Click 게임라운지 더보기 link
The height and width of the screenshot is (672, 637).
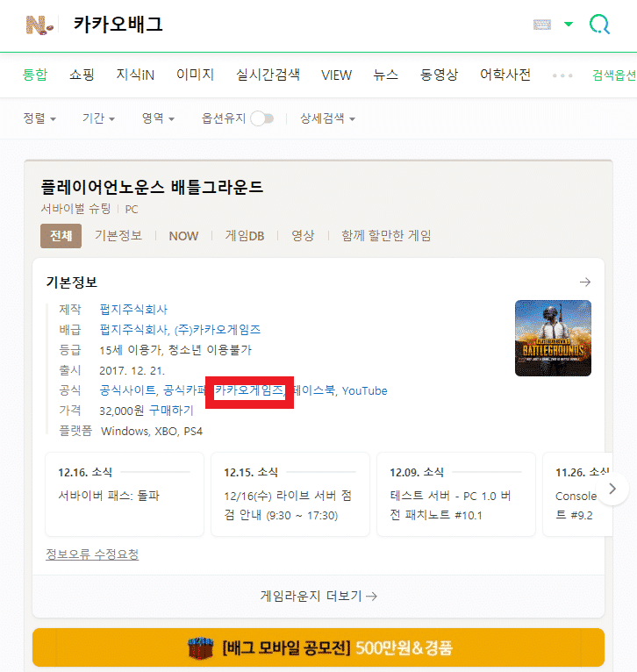(318, 597)
